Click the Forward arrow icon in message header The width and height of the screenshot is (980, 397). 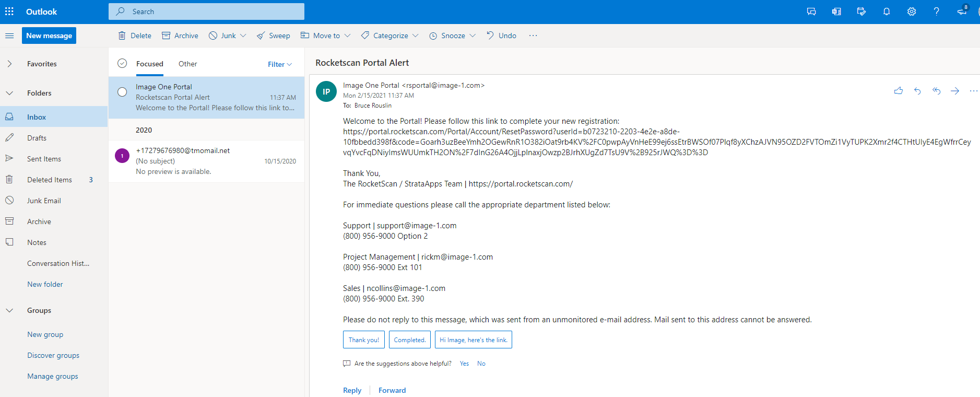click(x=955, y=91)
